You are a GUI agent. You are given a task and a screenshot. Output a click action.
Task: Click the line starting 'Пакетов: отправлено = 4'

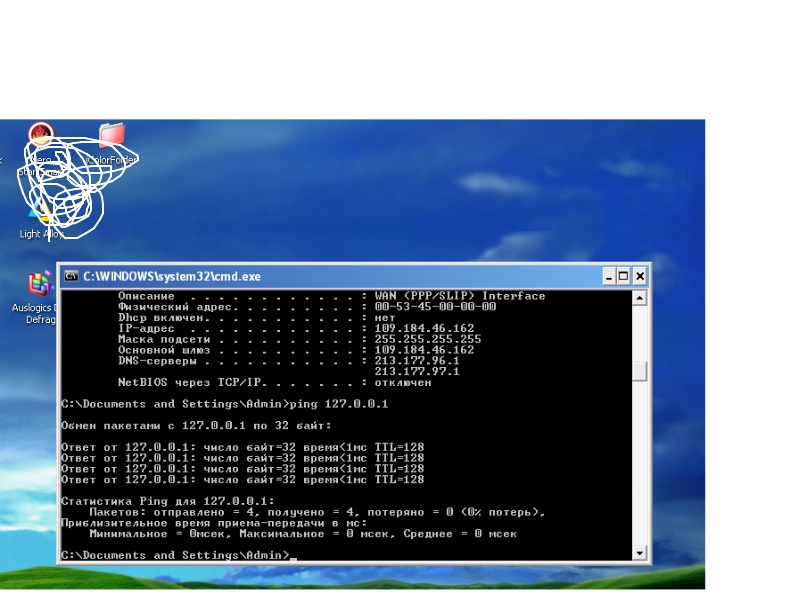coord(317,512)
